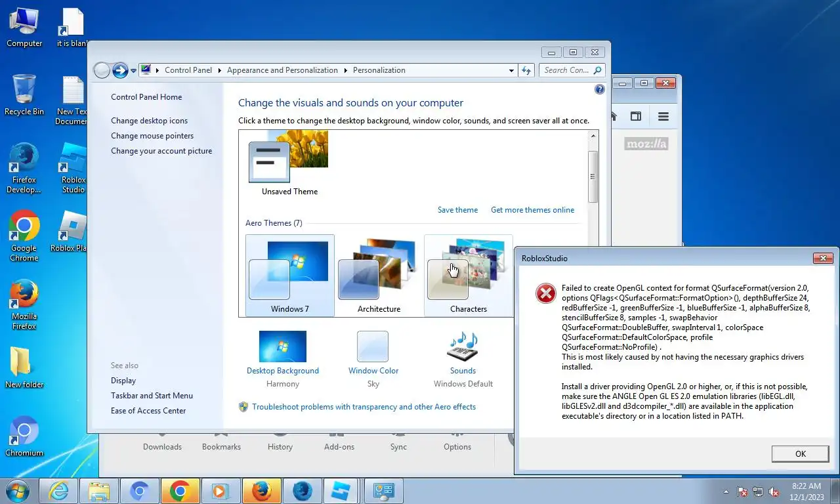
Task: Click History in Firefox window
Action: (x=280, y=447)
